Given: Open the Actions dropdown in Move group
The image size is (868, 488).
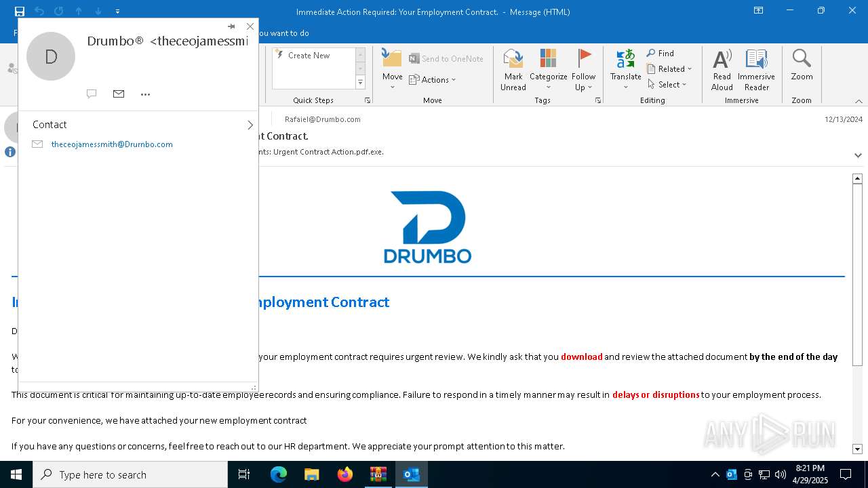Looking at the screenshot, I should click(433, 79).
